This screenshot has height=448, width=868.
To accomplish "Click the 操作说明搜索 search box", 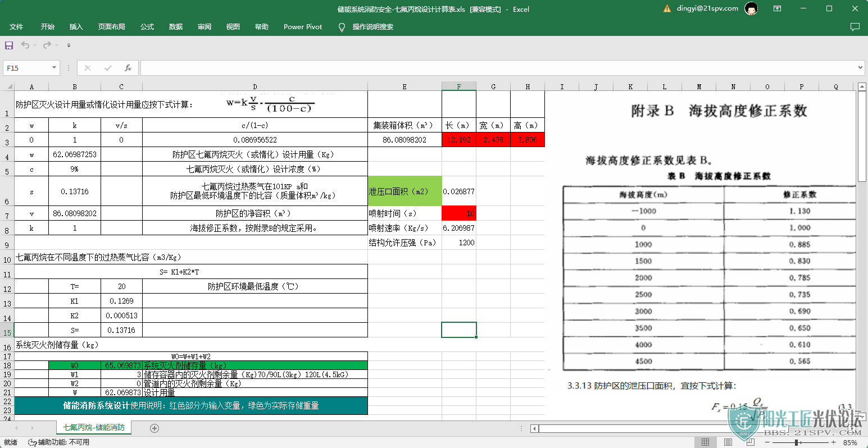I will coord(372,26).
